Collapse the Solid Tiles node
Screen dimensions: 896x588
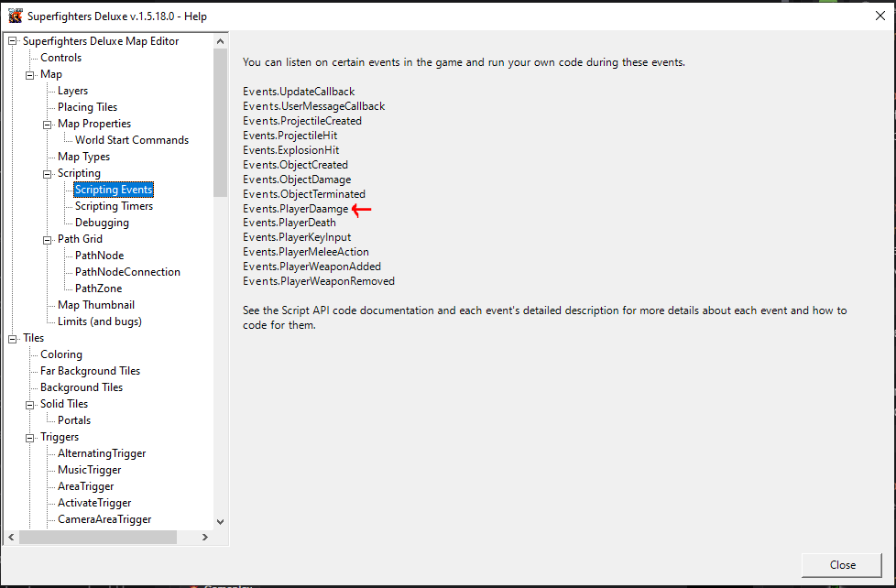pos(29,405)
